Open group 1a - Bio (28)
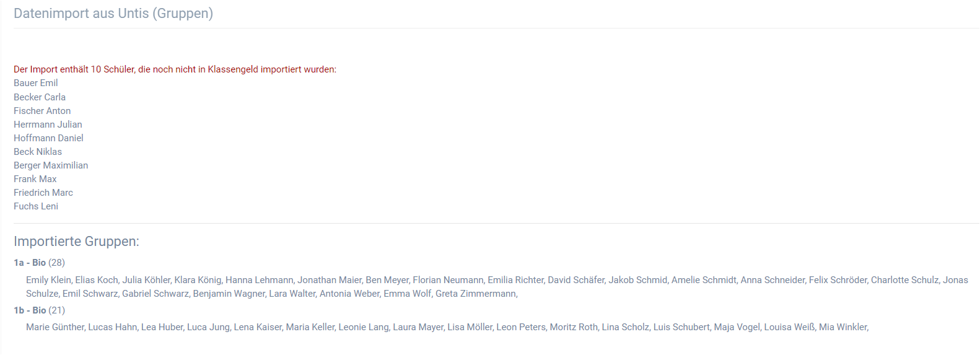 [x=39, y=263]
